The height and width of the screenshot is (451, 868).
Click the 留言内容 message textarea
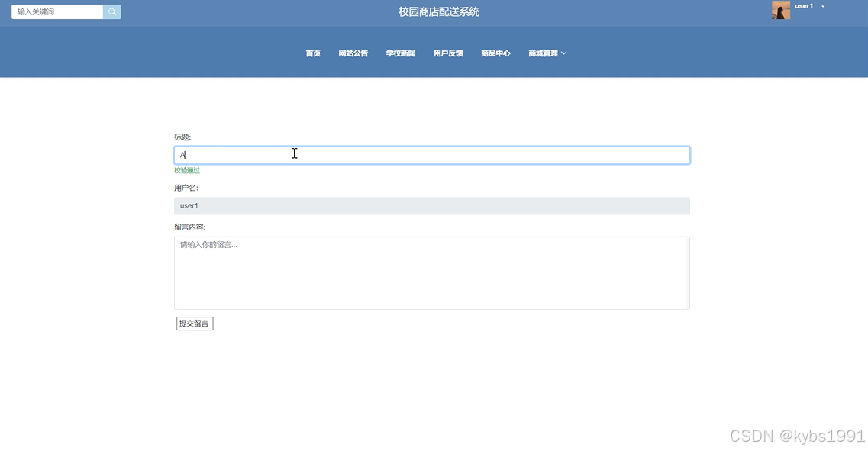(432, 273)
